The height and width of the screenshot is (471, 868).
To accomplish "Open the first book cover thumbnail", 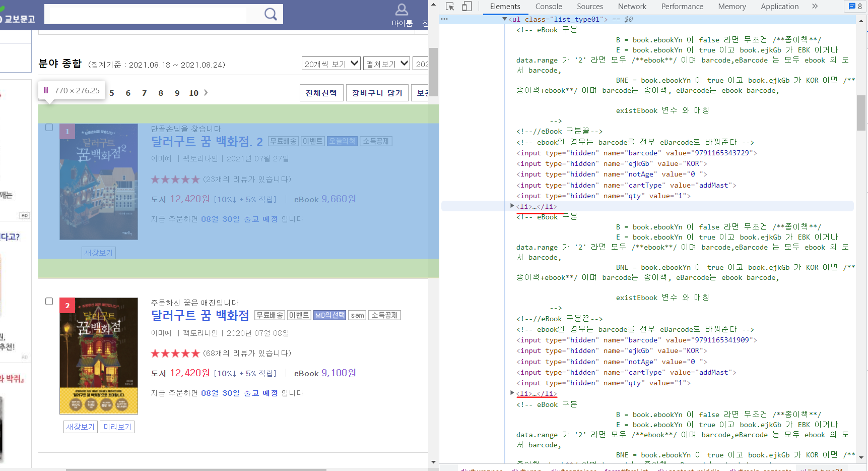I will 99,182.
